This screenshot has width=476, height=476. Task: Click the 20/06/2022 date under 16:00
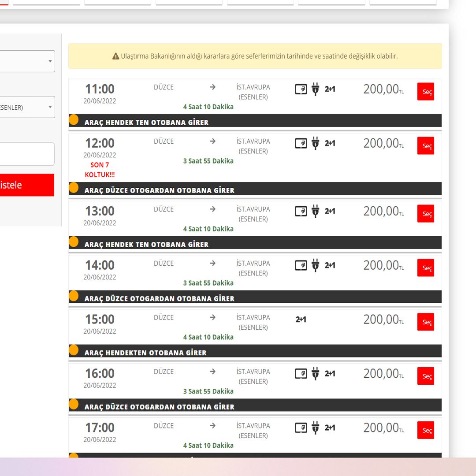(100, 385)
